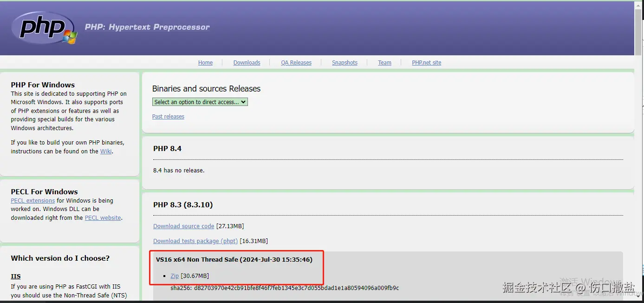Viewport: 644px width, 303px height.
Task: Click the 'PECL For Windows' sidebar heading
Action: pos(45,192)
